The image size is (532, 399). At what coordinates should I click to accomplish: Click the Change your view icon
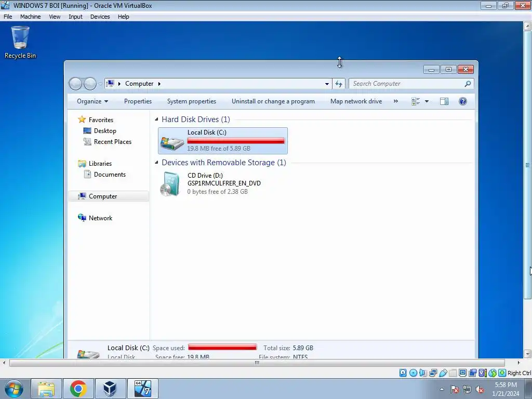click(x=416, y=101)
